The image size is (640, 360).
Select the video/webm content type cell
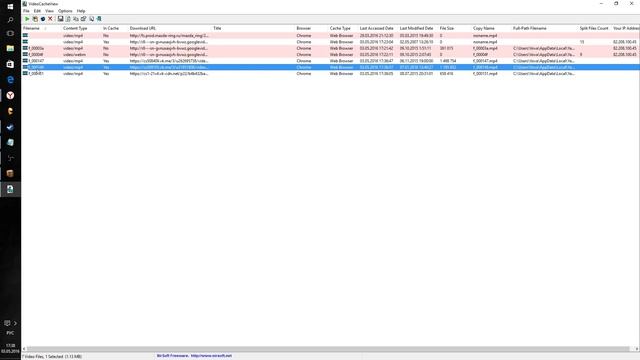point(74,55)
